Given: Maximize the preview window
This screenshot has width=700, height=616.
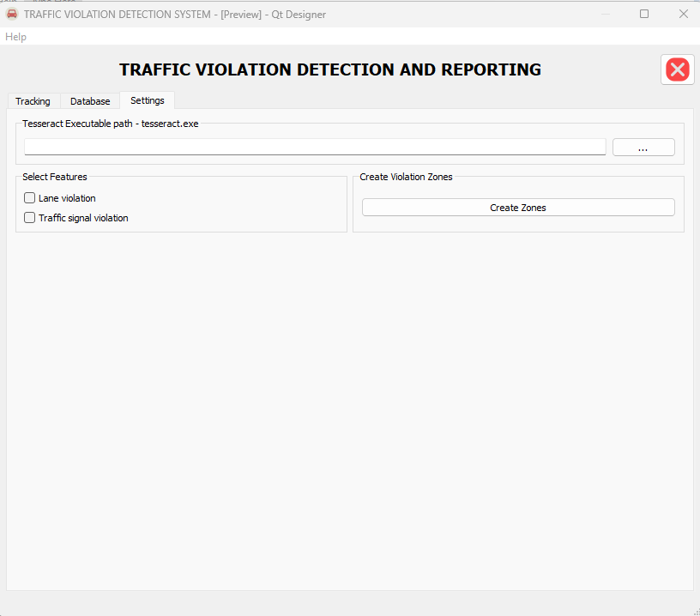Looking at the screenshot, I should click(643, 14).
